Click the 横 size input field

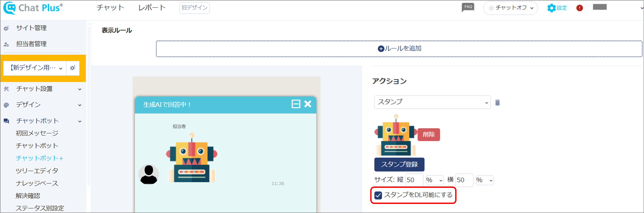click(x=464, y=180)
